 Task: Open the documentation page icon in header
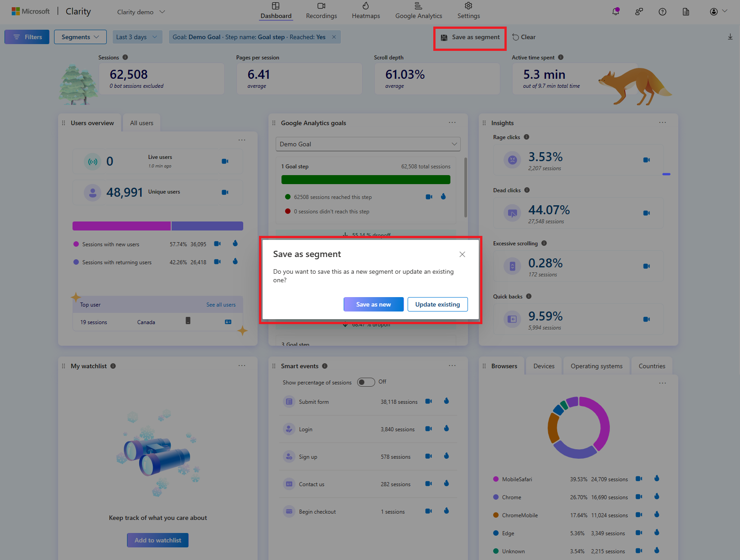[x=686, y=12]
